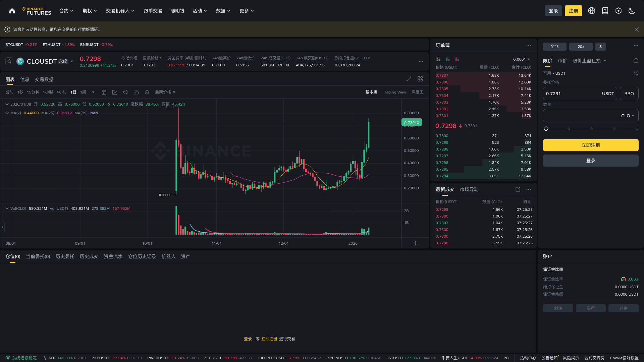
Task: Expand more time interval options
Action: pyautogui.click(x=93, y=92)
